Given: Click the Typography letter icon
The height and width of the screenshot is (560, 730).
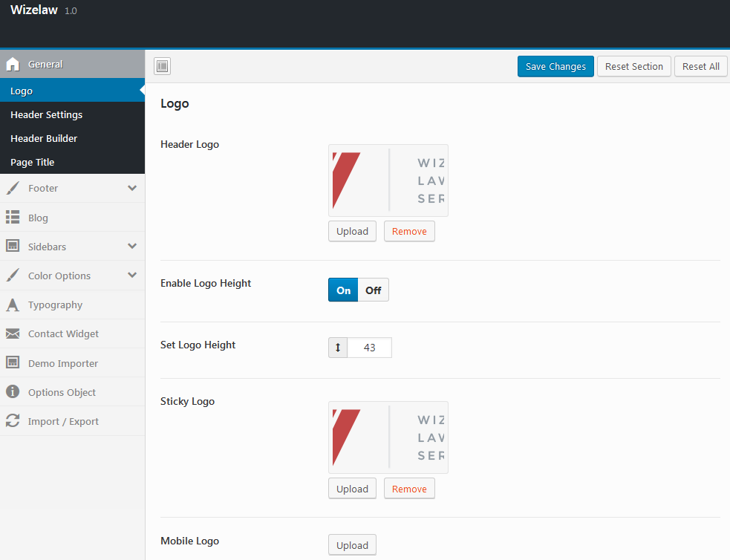Looking at the screenshot, I should pos(13,305).
